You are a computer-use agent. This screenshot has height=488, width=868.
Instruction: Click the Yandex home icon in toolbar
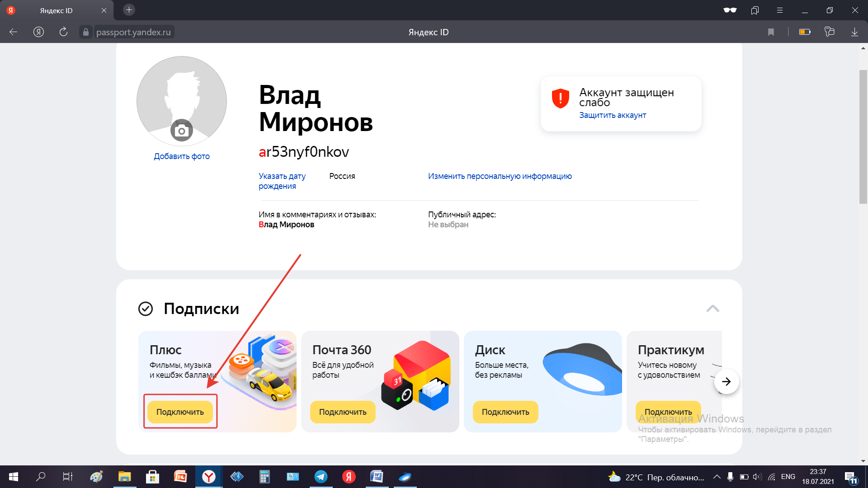[39, 32]
